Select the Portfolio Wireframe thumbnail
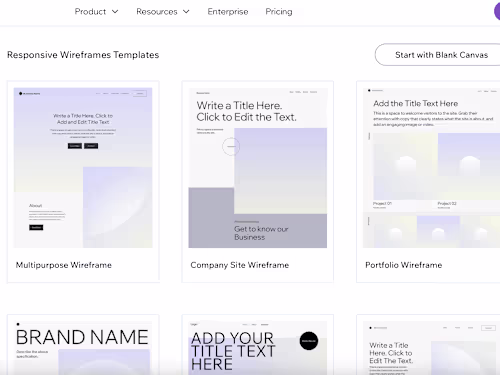 (431, 168)
